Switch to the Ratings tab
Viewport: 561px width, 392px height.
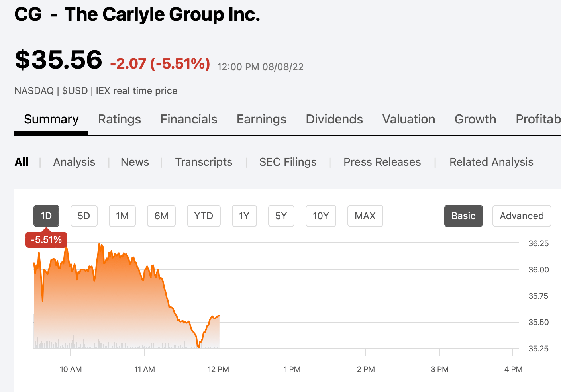[119, 119]
